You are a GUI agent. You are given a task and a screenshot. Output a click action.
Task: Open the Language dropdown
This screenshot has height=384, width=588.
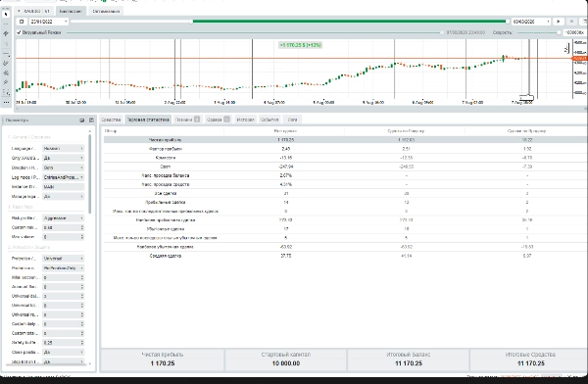63,149
